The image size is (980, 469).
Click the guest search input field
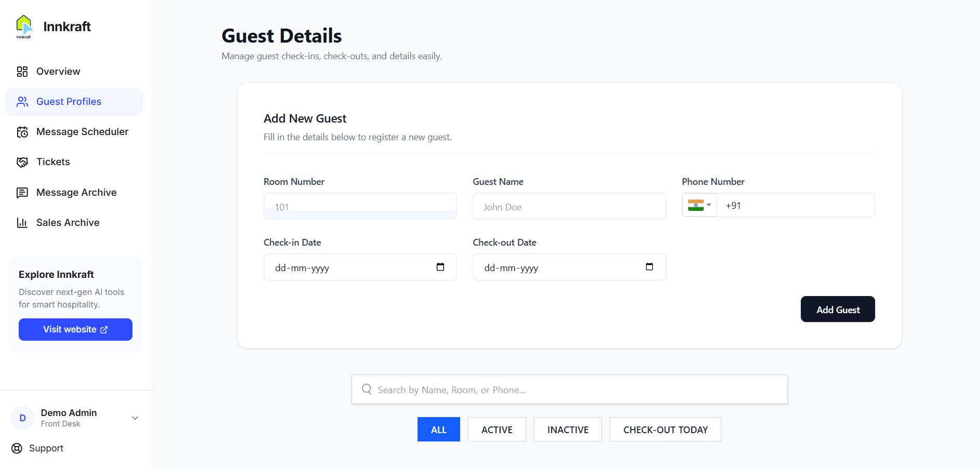569,389
